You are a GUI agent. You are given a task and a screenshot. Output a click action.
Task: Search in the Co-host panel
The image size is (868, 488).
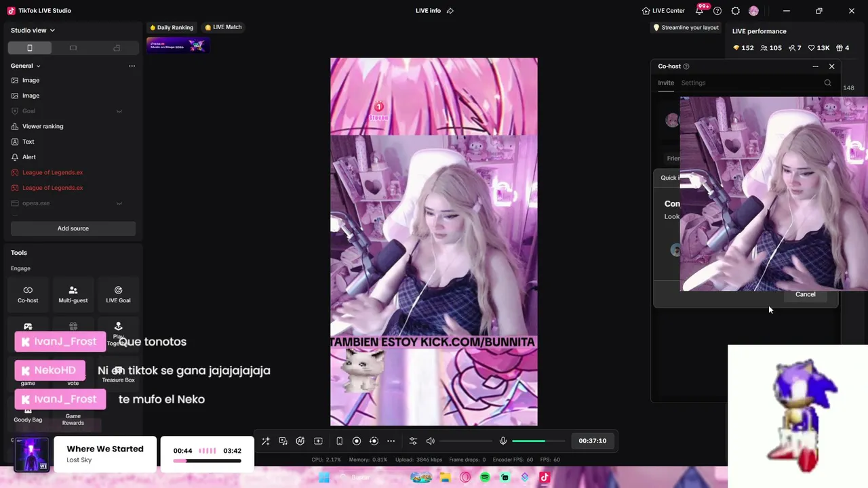pos(827,83)
